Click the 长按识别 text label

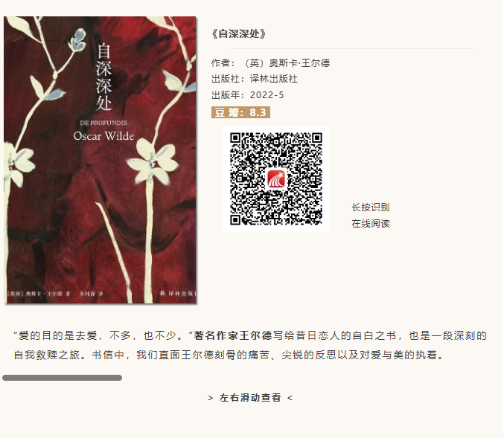coord(371,207)
